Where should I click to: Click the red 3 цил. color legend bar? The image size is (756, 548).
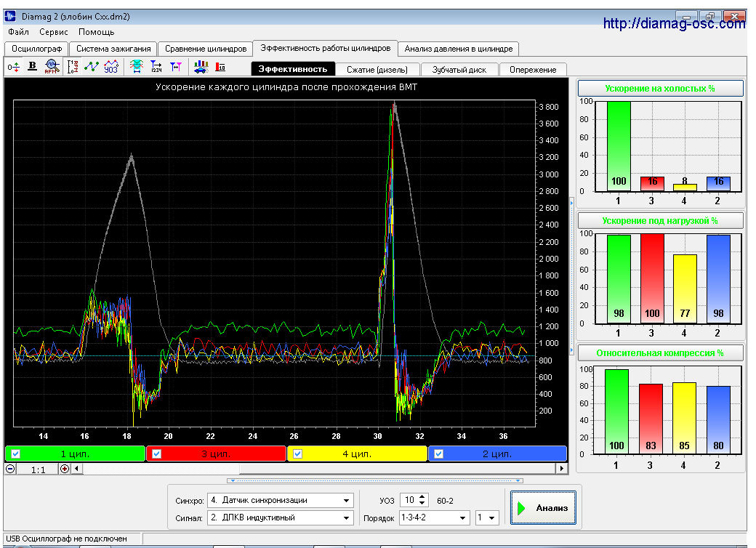pos(216,454)
